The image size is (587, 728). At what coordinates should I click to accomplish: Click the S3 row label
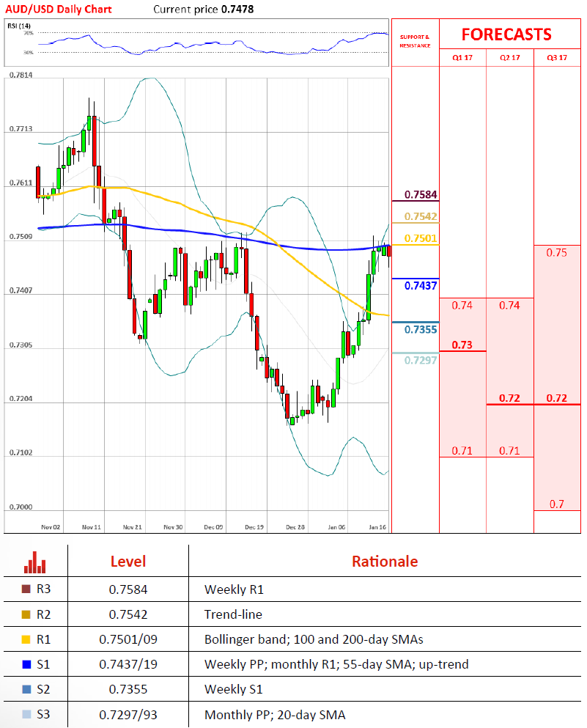44,715
